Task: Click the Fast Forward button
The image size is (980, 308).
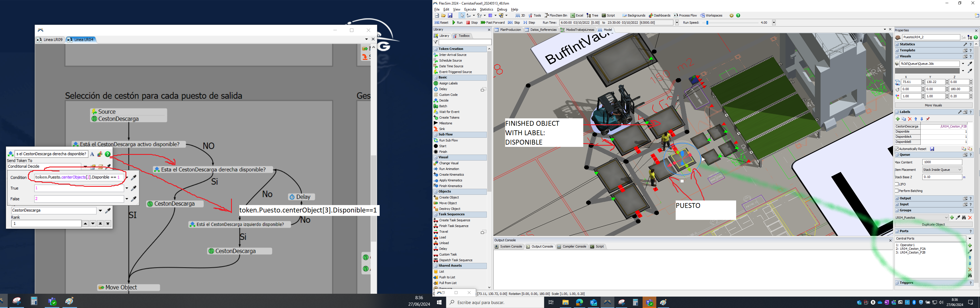Action: 493,23
